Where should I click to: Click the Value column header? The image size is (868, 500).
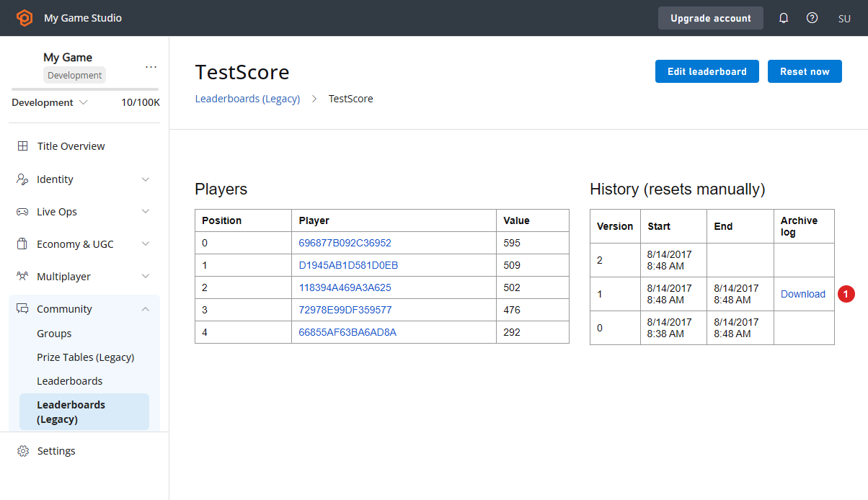pyautogui.click(x=533, y=220)
